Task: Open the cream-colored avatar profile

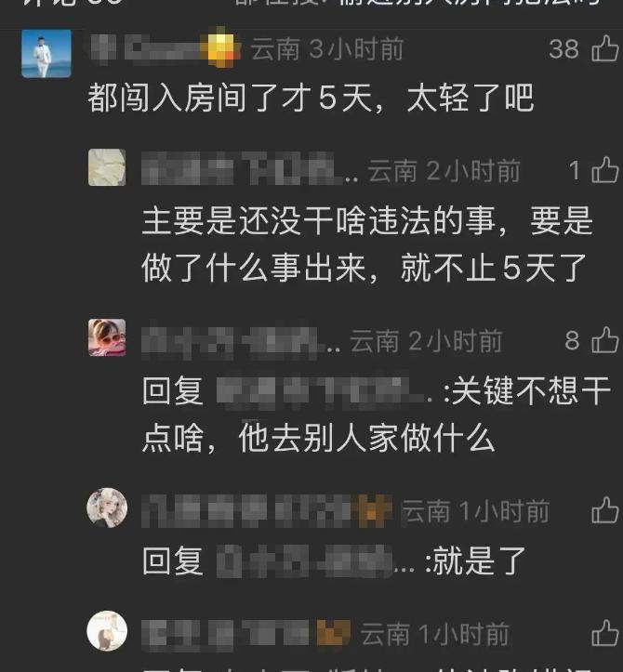Action: tap(107, 167)
